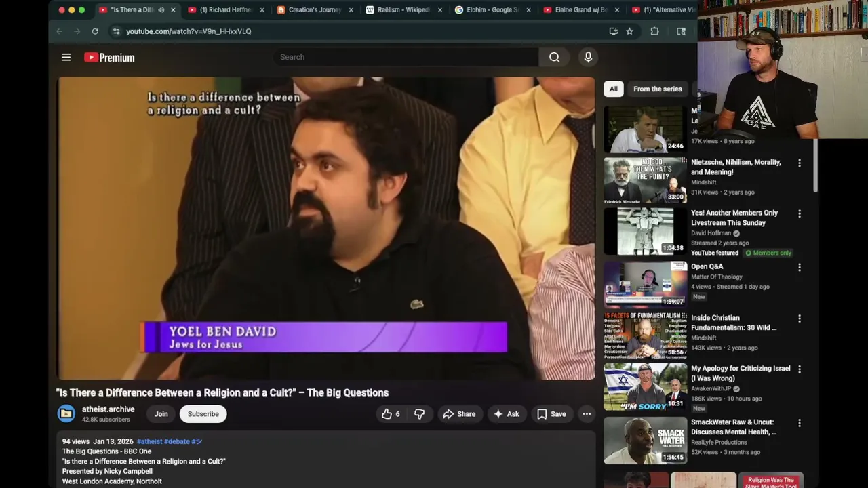The width and height of the screenshot is (868, 488).
Task: Dislike the video with thumbs down
Action: [x=419, y=414]
